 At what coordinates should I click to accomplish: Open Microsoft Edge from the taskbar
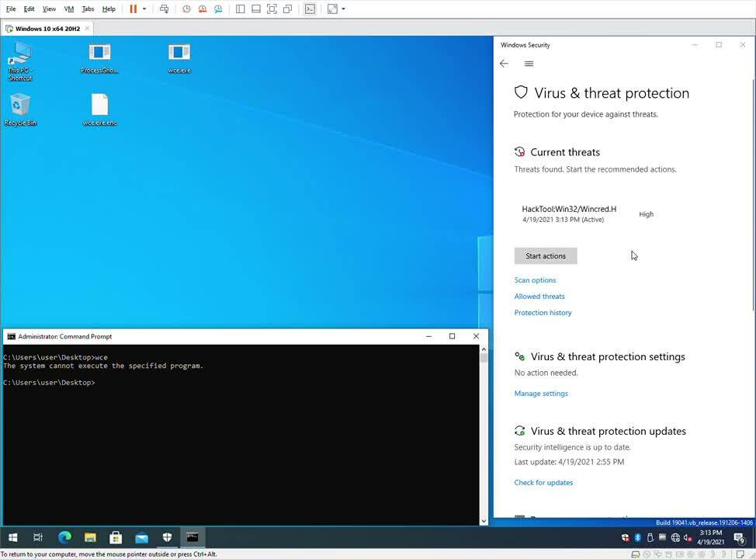coord(64,537)
